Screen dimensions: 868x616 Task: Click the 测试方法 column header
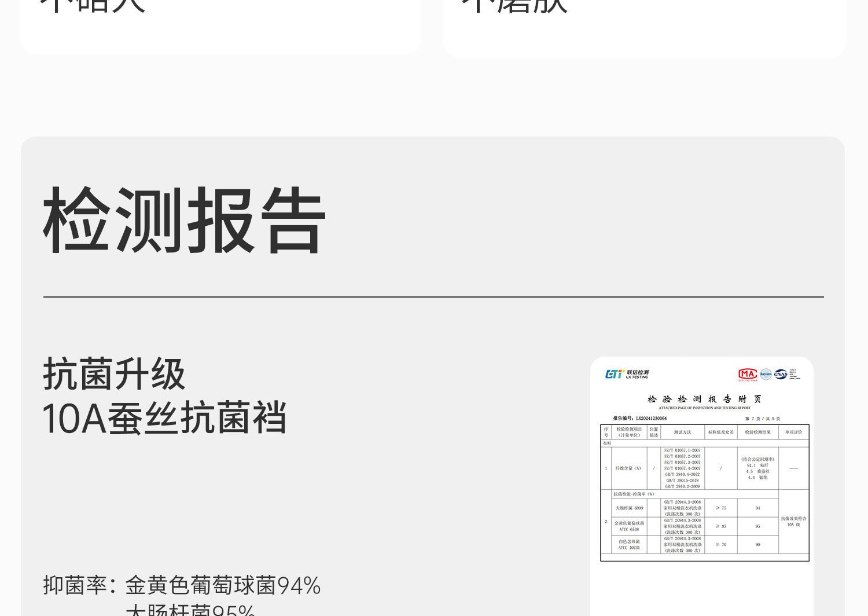tap(682, 432)
